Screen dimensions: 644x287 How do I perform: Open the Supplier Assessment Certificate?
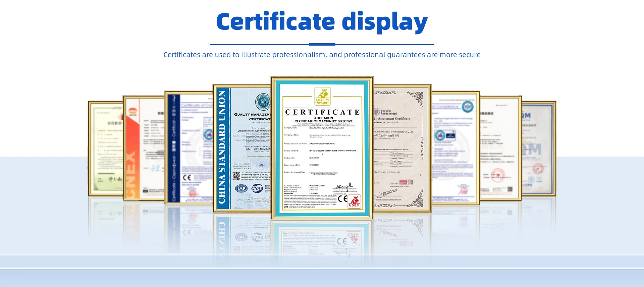pos(402,148)
